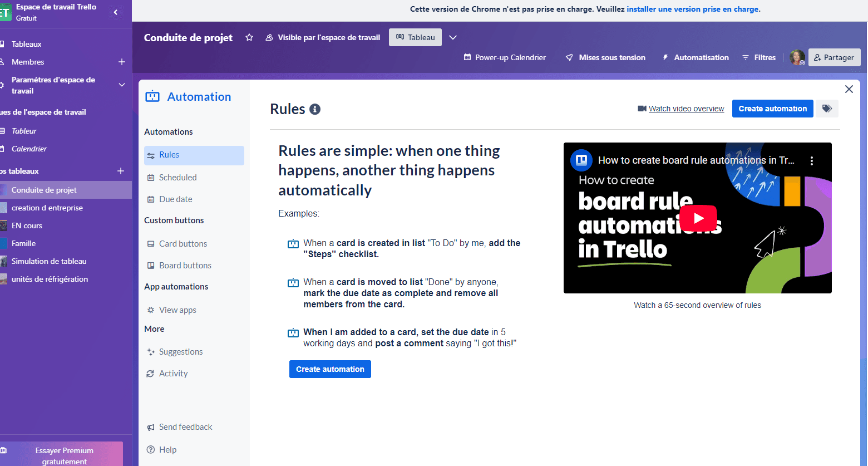Screen dimensions: 868x466
Task: Change Visible par l'espace de travail visibility
Action: tap(323, 37)
